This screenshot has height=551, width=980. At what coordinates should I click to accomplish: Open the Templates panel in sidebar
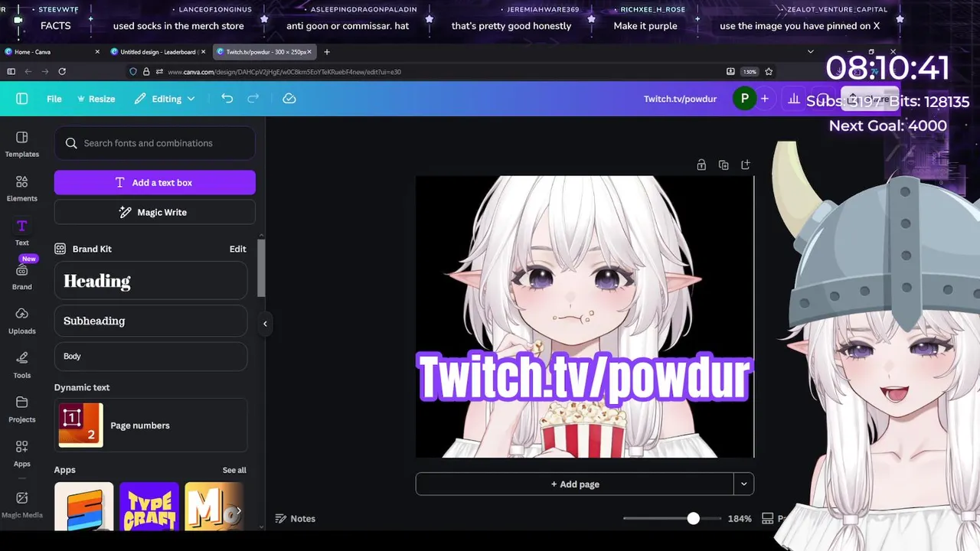[x=21, y=144]
